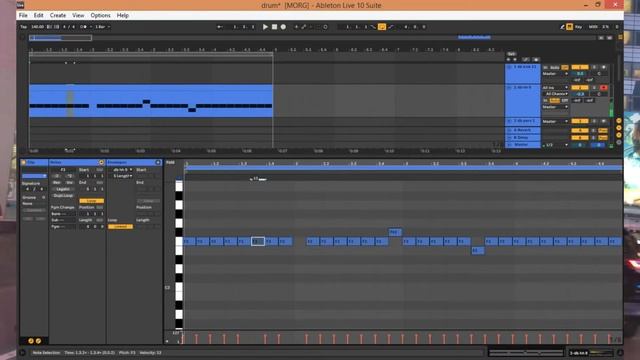Toggle MIDI Arrangement Overdub plus icon
The image size is (640, 360).
point(296,27)
